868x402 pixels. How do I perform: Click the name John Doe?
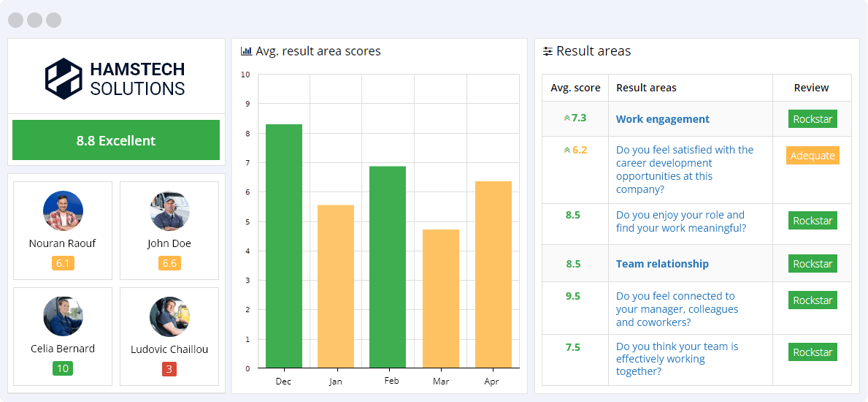coord(169,243)
